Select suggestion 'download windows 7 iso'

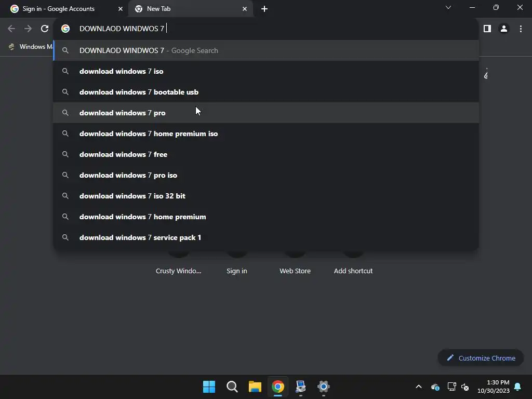pos(266,71)
